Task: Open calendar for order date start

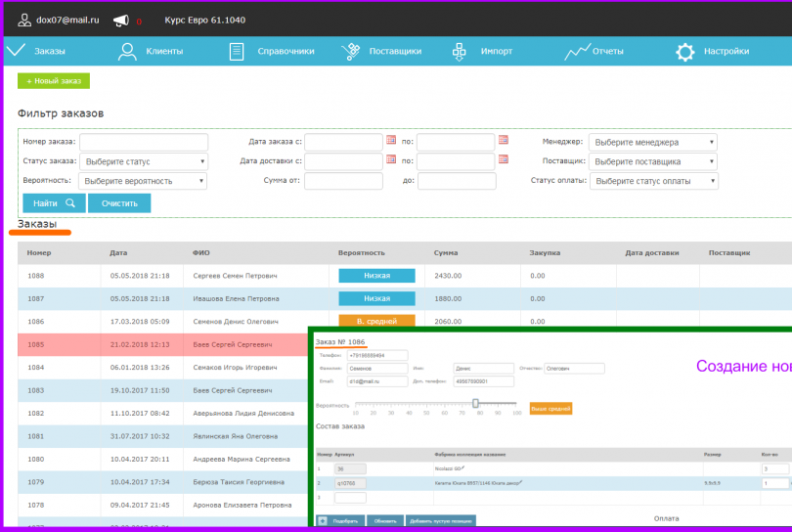Action: (x=391, y=140)
